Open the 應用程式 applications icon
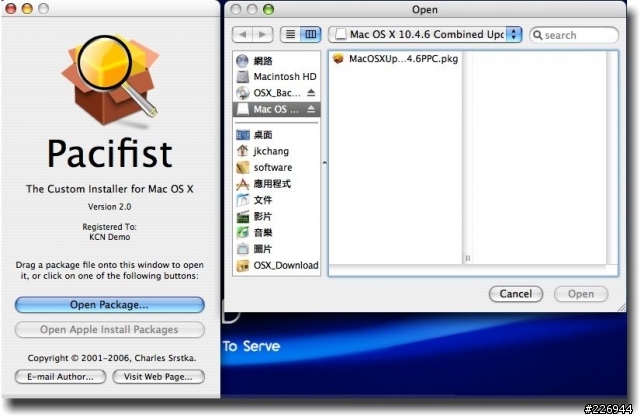The height and width of the screenshot is (417, 640). tap(242, 184)
